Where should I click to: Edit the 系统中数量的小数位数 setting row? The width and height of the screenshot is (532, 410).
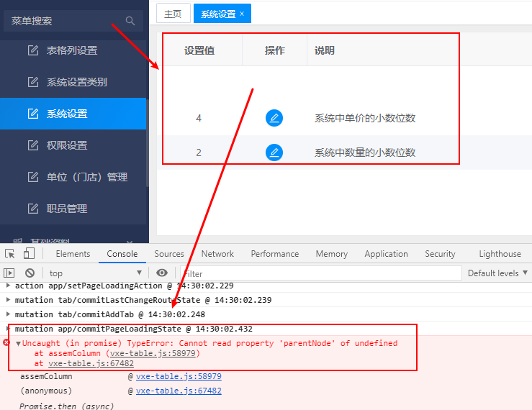pos(274,152)
